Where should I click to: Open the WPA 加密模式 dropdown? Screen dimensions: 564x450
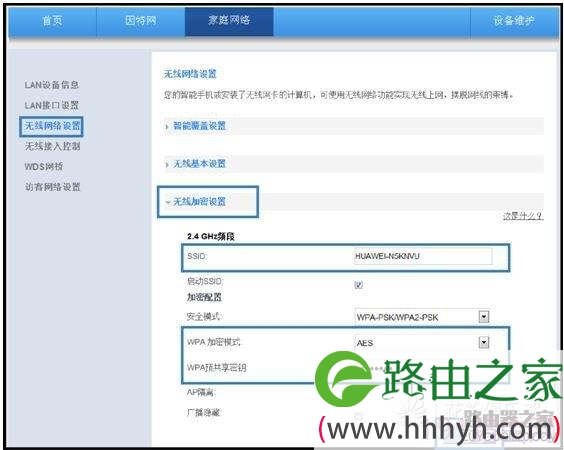pos(422,342)
